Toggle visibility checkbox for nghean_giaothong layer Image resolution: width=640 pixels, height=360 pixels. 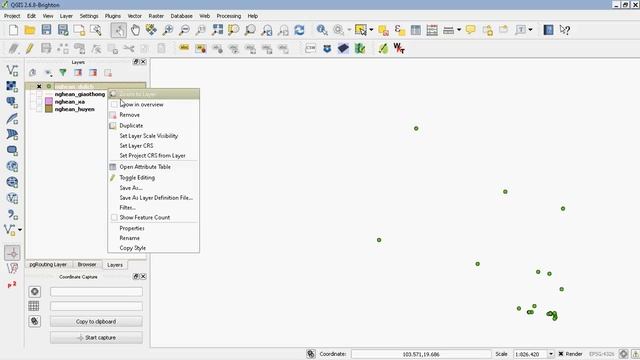tap(39, 94)
